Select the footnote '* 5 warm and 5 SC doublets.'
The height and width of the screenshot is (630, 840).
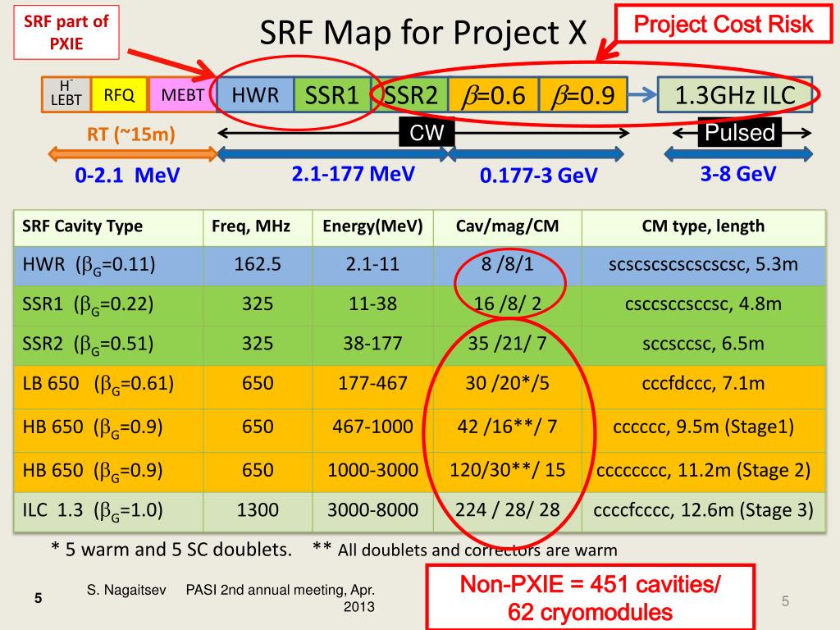click(x=171, y=550)
